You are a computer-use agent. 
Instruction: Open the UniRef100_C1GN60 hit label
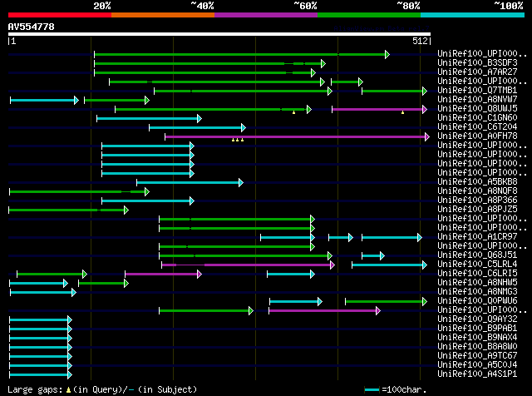(x=477, y=118)
